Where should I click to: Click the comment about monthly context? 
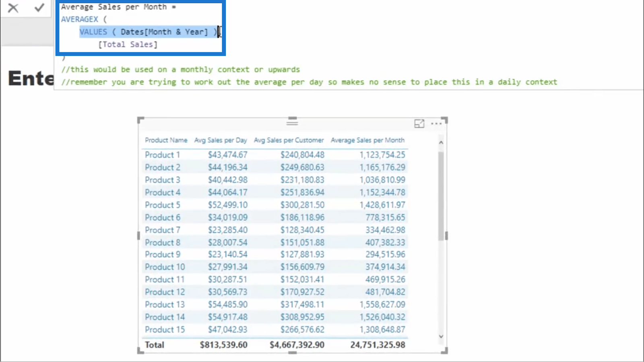point(181,70)
